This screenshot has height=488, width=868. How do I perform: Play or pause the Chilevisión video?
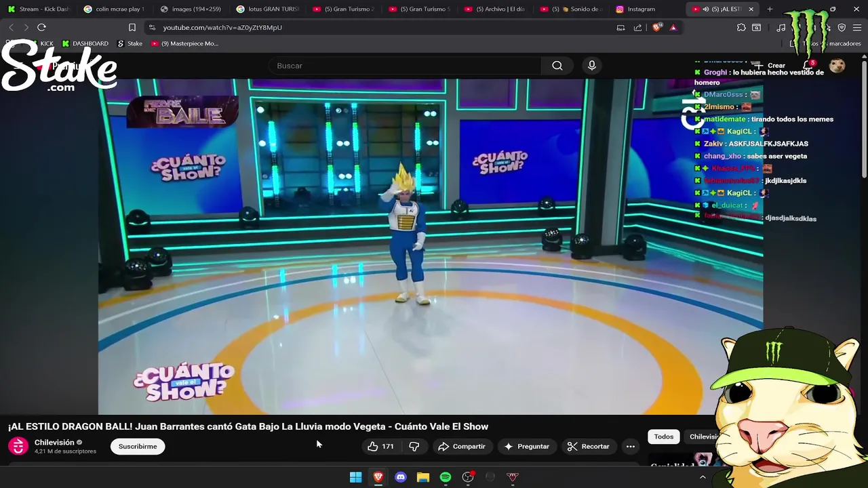(431, 246)
